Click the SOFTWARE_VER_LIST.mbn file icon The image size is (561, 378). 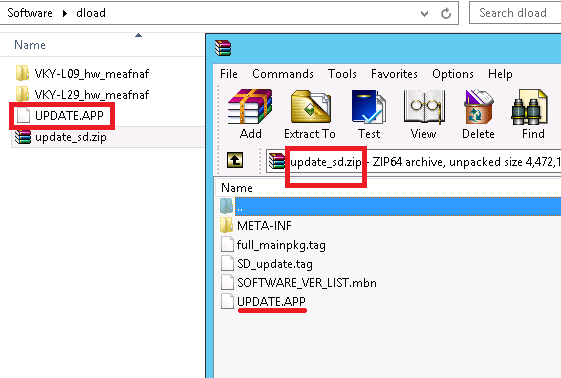coord(227,283)
